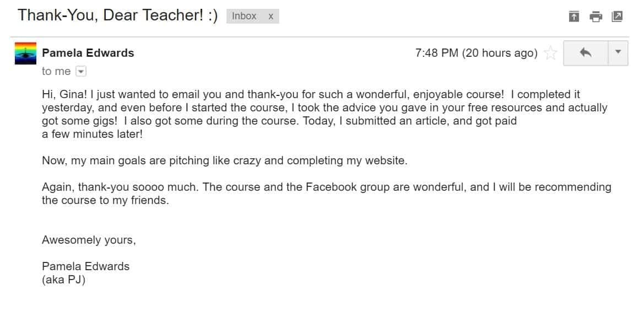Image resolution: width=644 pixels, height=311 pixels.
Task: Open the More options arrow beside Reply
Action: coord(618,53)
